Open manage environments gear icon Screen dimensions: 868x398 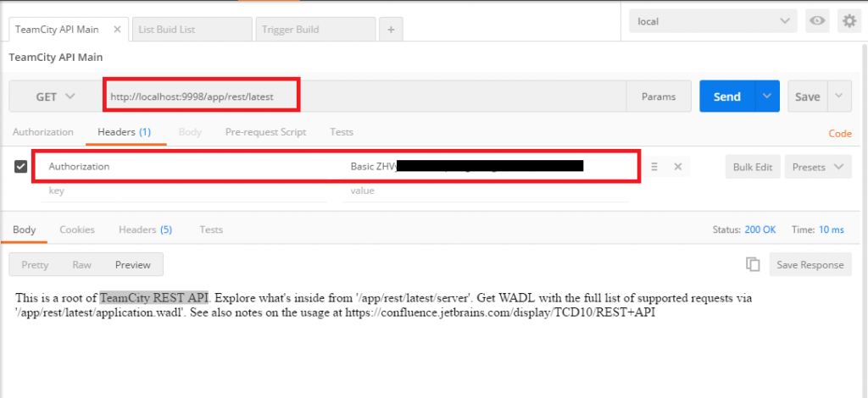[x=849, y=21]
